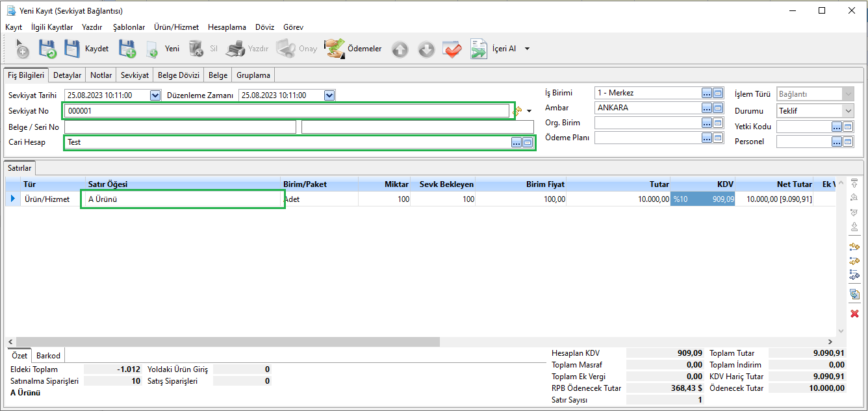The width and height of the screenshot is (868, 411).
Task: Switch to the Detaylar tab
Action: coord(67,75)
